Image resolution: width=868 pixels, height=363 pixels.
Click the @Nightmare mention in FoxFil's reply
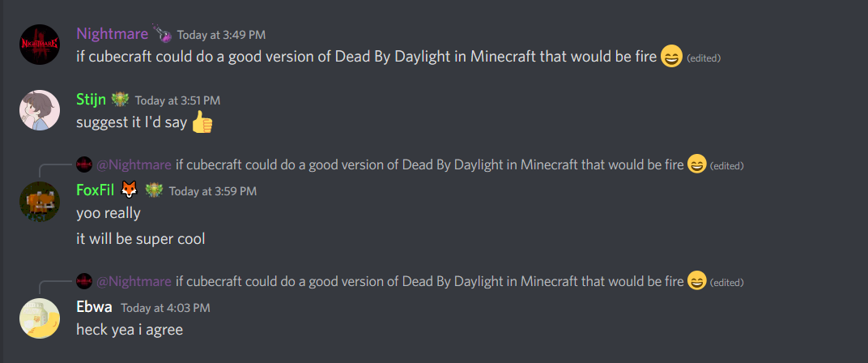click(134, 164)
